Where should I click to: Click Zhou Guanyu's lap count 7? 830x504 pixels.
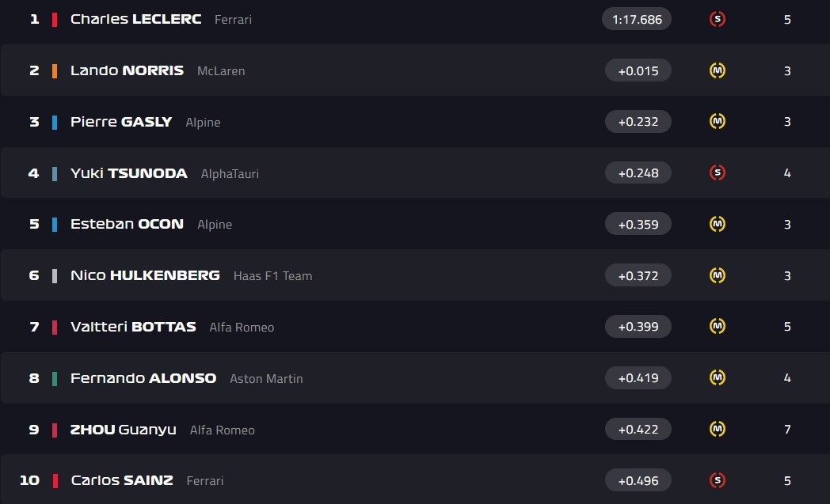[787, 430]
